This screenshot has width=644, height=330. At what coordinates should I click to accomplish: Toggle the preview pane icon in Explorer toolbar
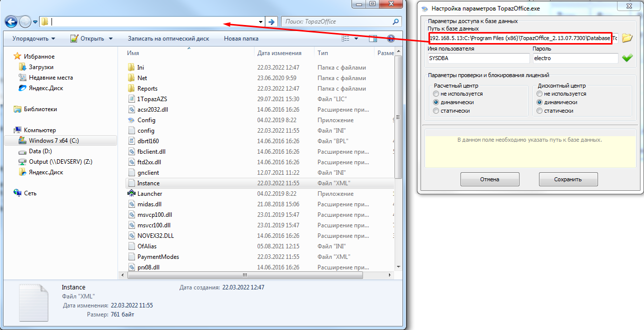(x=372, y=39)
